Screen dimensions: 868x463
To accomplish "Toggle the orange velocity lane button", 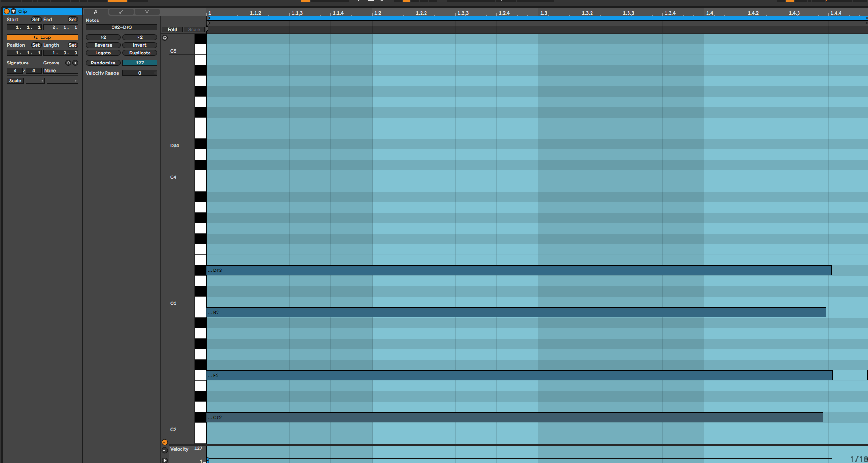I will click(x=165, y=442).
